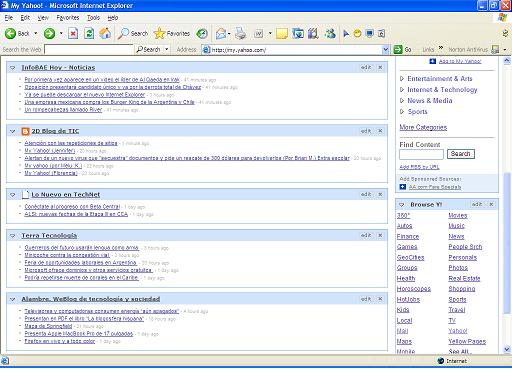This screenshot has height=369, width=512.
Task: Focus the Find Content text field
Action: (x=421, y=154)
